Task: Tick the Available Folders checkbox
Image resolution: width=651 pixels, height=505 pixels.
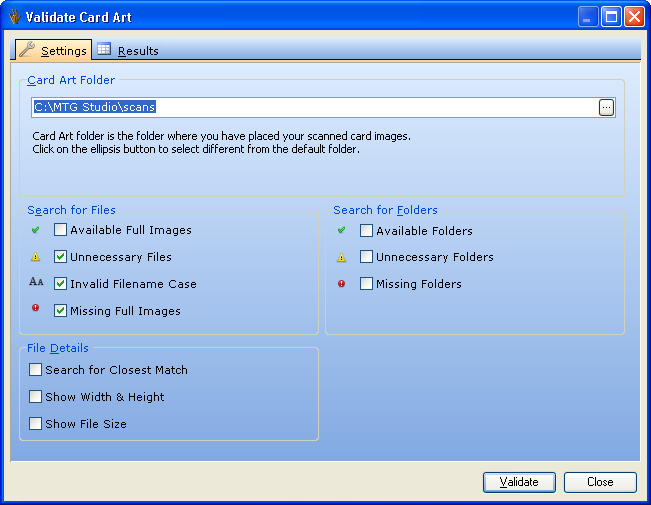Action: pos(366,230)
